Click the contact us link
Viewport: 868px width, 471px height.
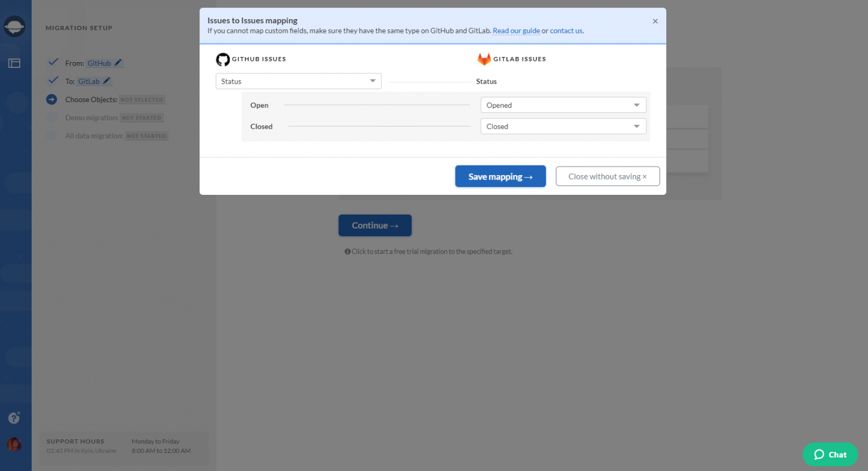point(566,30)
